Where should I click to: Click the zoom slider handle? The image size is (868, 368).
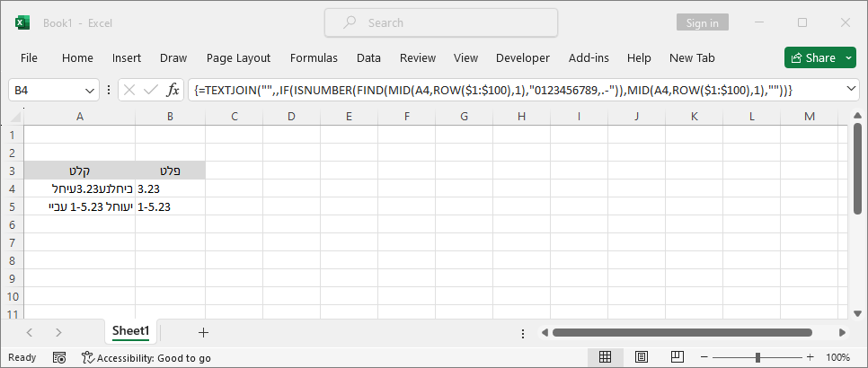pos(757,357)
